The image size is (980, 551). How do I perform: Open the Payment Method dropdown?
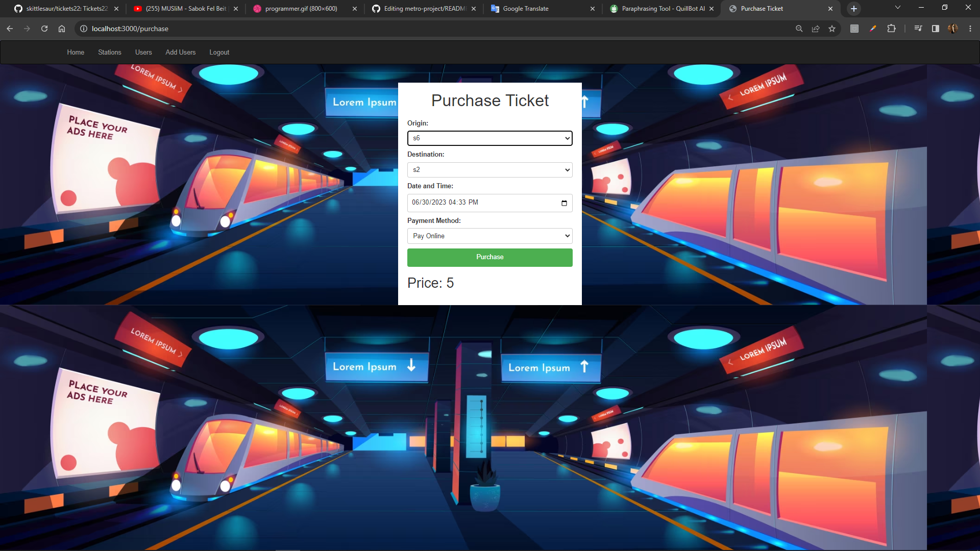[489, 236]
